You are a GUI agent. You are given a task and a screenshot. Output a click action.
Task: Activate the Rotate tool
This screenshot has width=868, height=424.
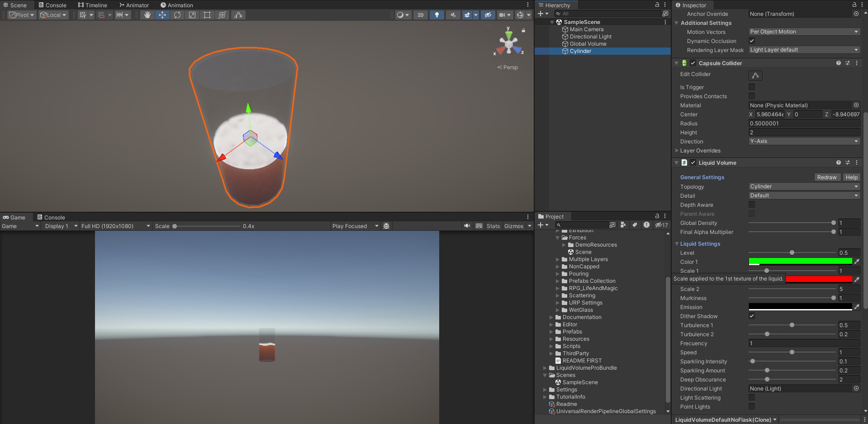(177, 15)
